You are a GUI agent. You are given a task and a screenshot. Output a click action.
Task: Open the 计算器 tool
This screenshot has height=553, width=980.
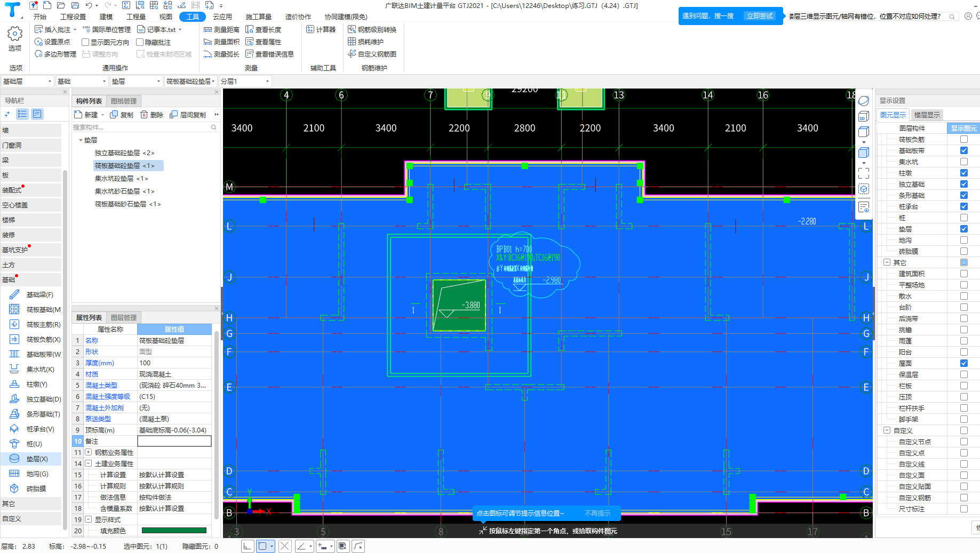coord(321,29)
